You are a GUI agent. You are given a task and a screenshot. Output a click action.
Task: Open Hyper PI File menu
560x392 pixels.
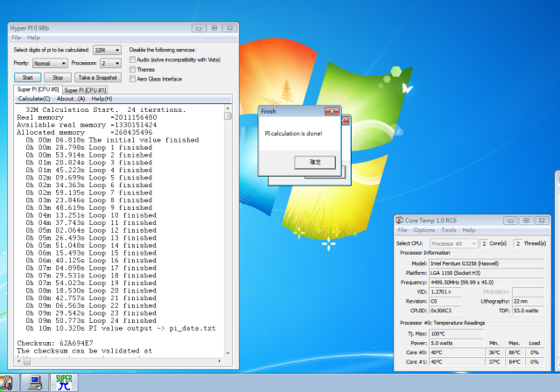click(x=16, y=38)
